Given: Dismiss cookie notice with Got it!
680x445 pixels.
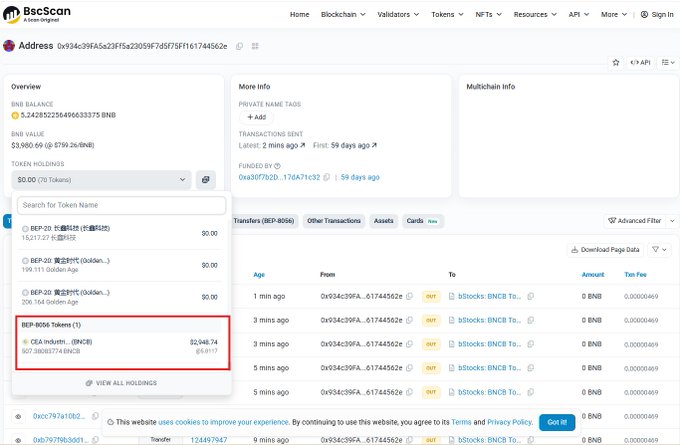Looking at the screenshot, I should click(x=557, y=422).
